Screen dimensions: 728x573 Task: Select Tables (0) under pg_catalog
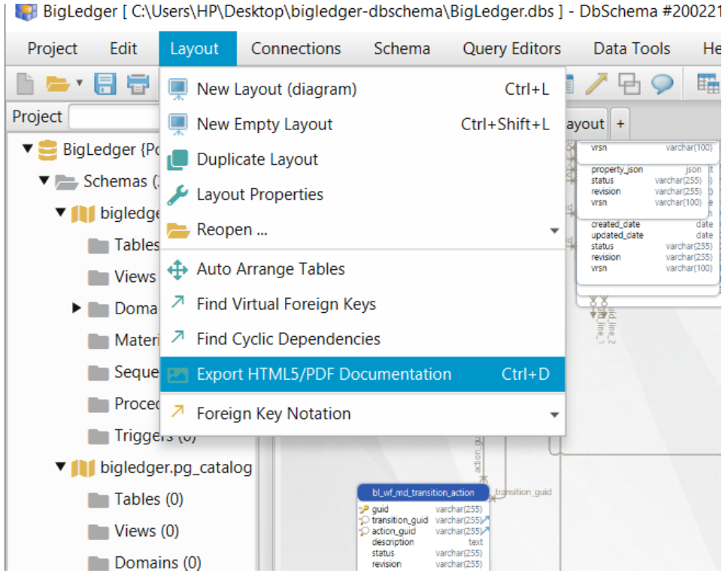pos(136,499)
